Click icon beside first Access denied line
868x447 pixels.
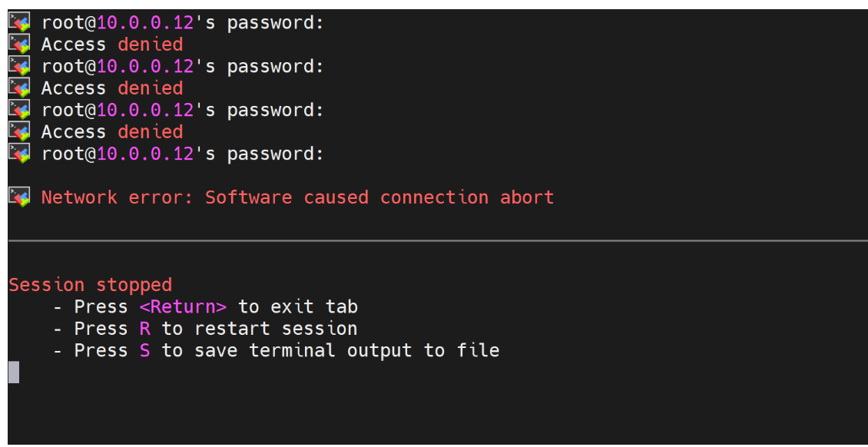coord(20,45)
